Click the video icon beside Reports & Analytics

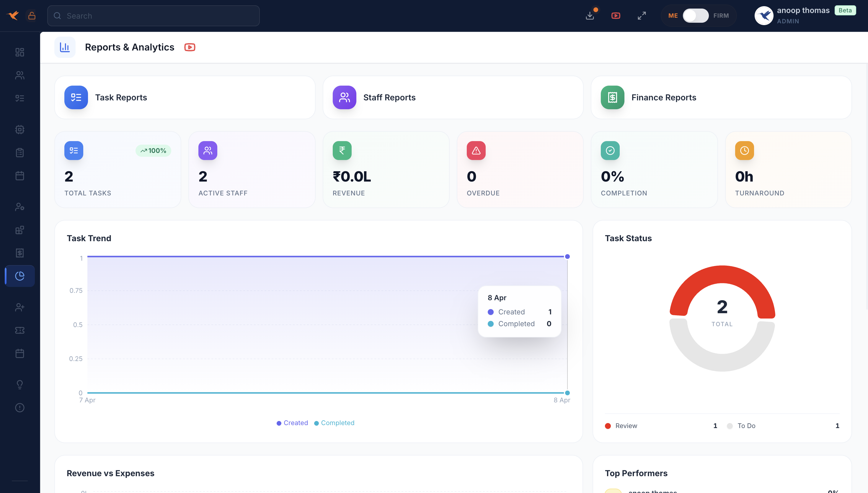coord(190,47)
